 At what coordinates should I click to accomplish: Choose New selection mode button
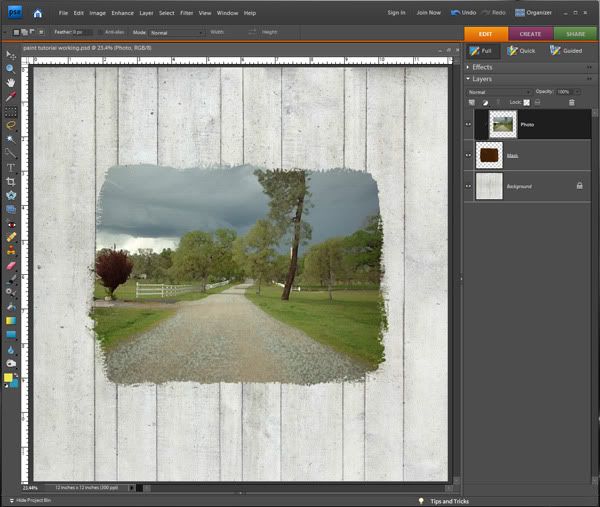[16, 32]
